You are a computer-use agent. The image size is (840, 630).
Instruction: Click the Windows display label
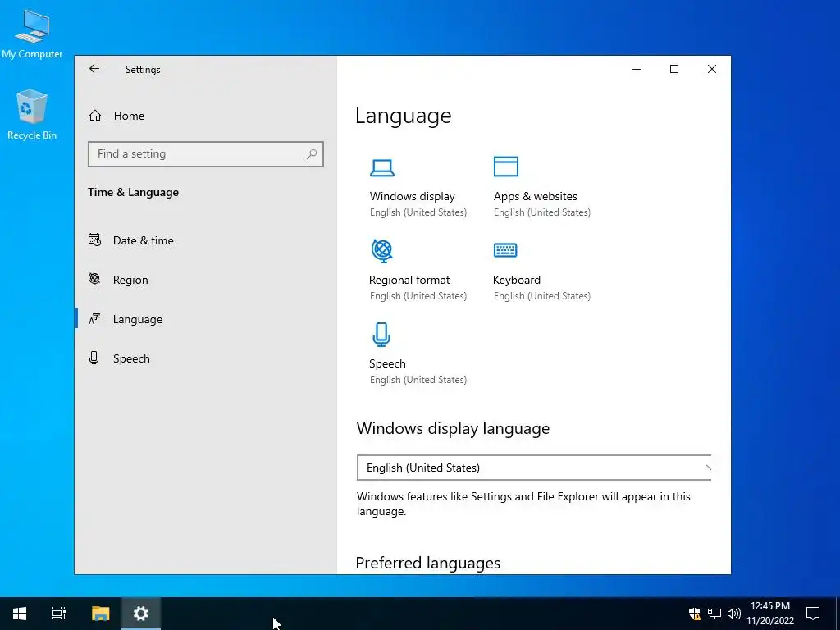(x=412, y=197)
